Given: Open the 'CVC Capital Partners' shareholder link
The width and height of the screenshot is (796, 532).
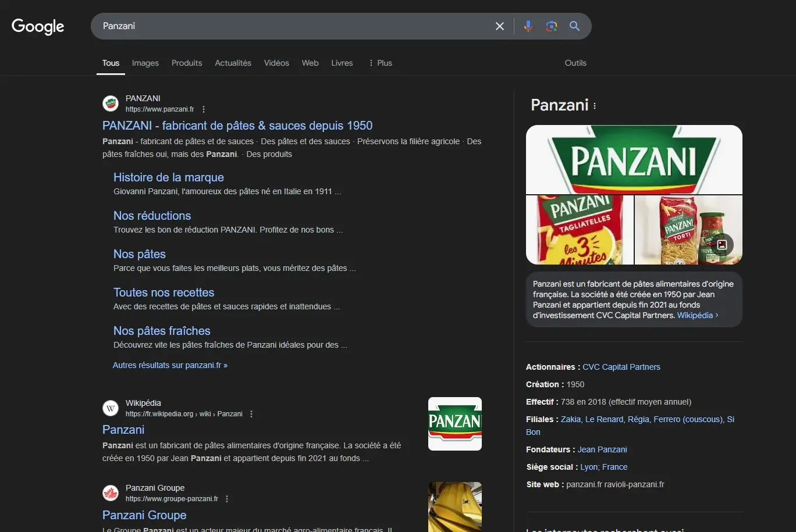Looking at the screenshot, I should [621, 367].
